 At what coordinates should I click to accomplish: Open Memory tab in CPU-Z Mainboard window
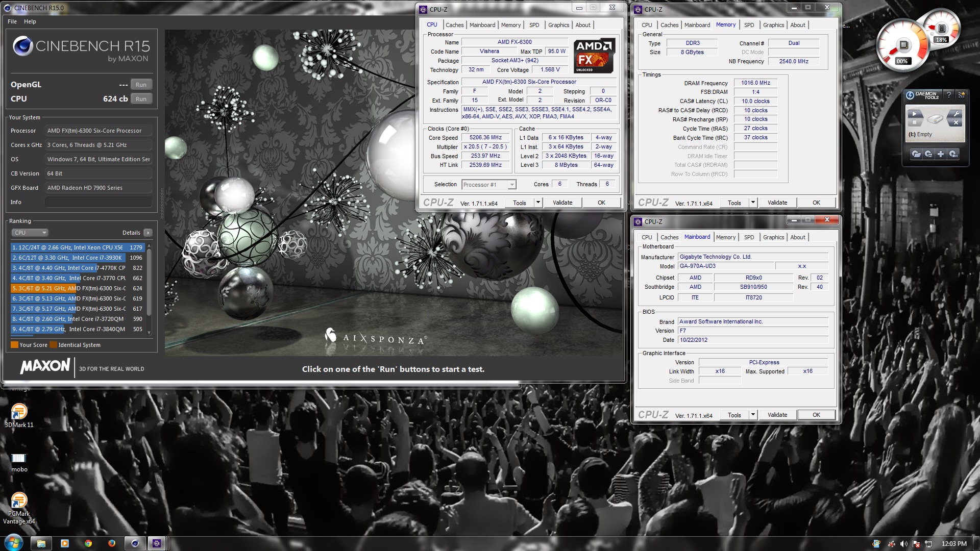tap(725, 237)
